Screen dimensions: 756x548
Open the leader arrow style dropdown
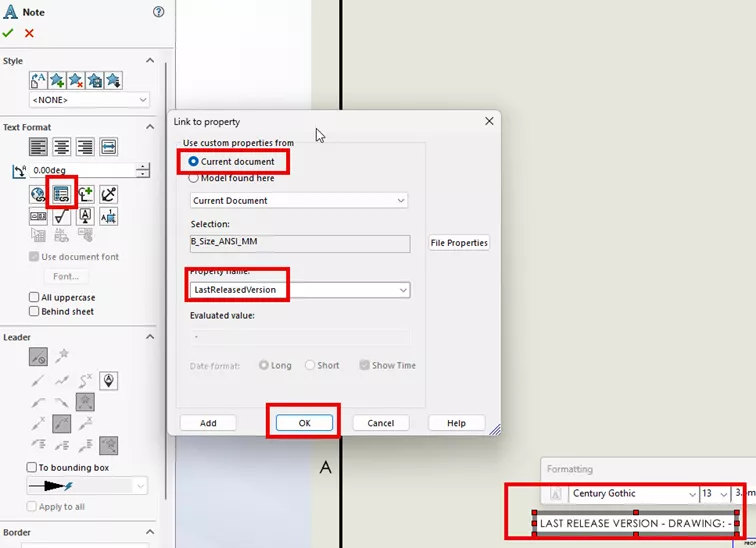[x=87, y=486]
